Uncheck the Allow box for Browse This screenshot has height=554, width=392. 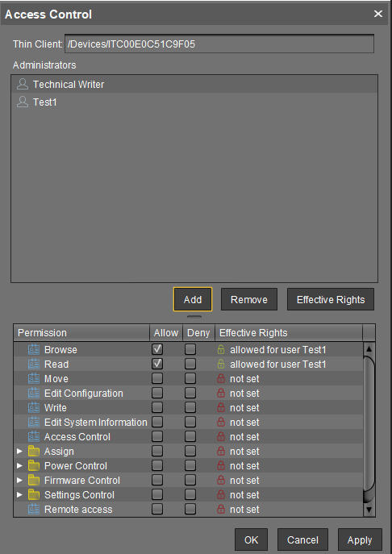click(157, 350)
